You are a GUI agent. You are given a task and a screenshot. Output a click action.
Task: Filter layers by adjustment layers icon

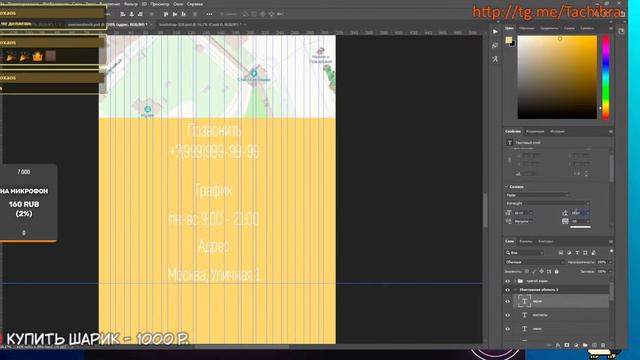[569, 253]
